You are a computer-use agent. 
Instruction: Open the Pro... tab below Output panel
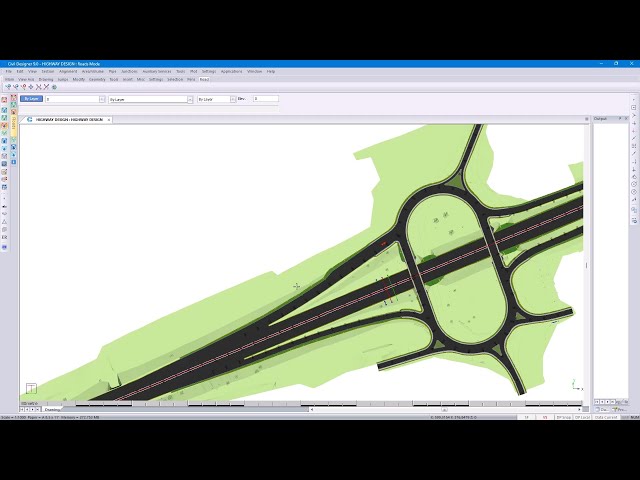[x=620, y=409]
